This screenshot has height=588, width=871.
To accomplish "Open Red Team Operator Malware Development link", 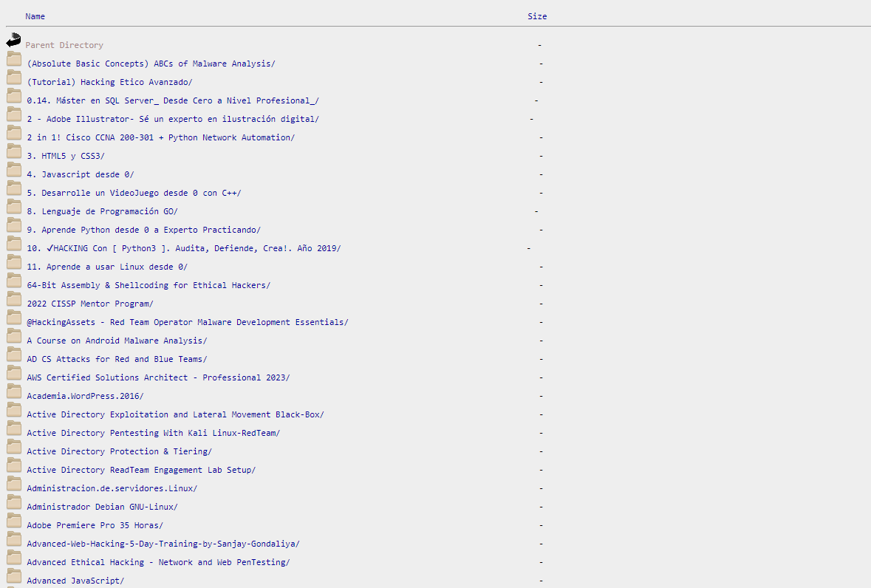I will click(188, 322).
